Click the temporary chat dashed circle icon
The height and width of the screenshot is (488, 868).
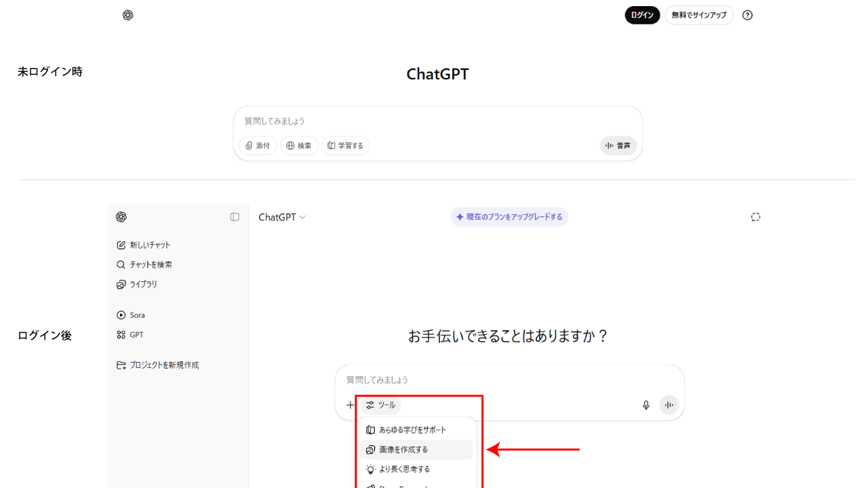click(x=756, y=217)
